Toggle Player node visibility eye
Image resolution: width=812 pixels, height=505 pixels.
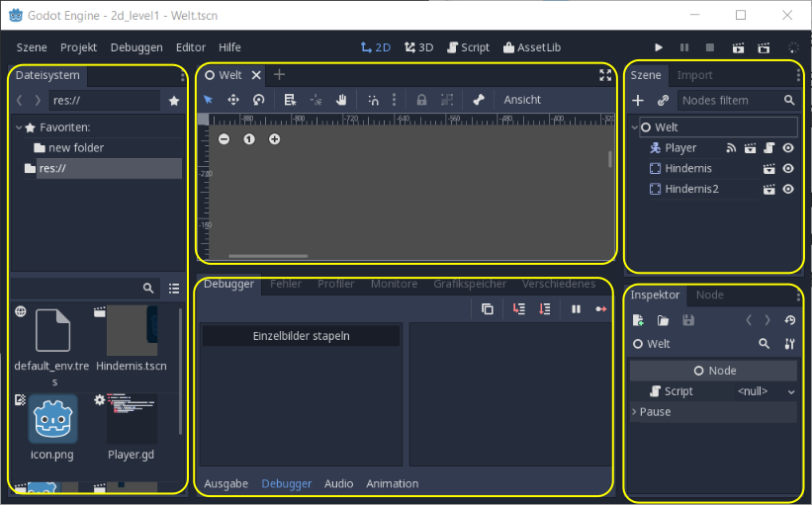[x=788, y=148]
